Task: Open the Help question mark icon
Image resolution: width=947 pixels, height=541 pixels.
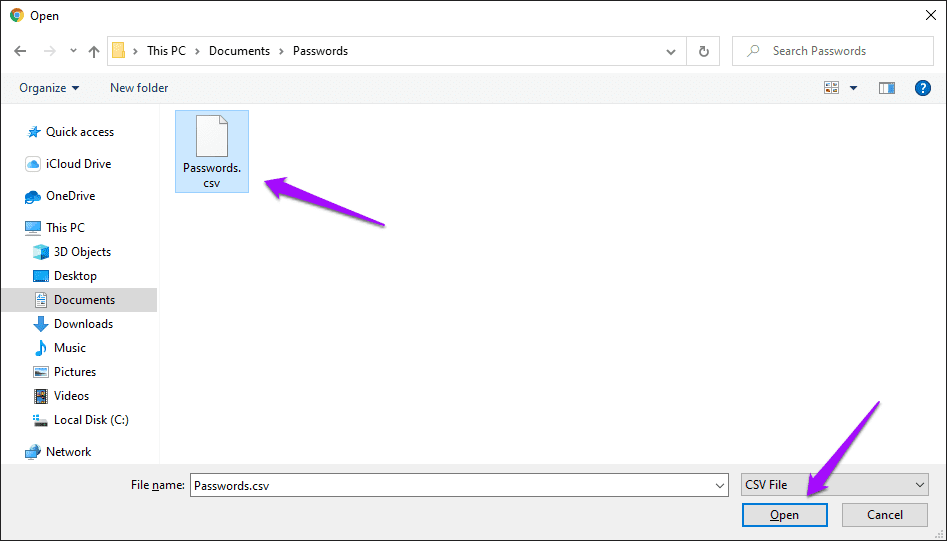Action: (923, 88)
